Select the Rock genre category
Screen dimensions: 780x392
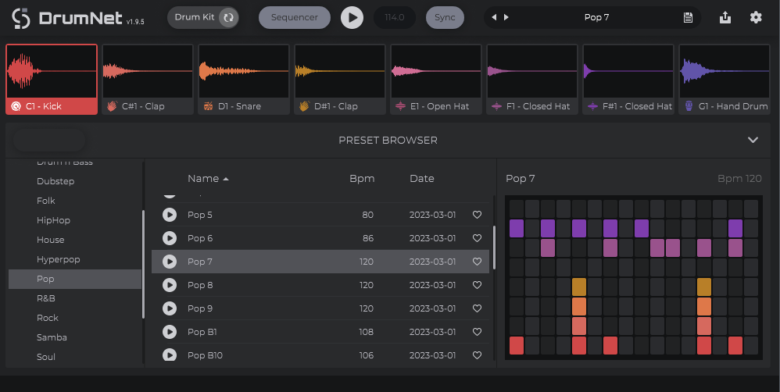click(x=47, y=318)
